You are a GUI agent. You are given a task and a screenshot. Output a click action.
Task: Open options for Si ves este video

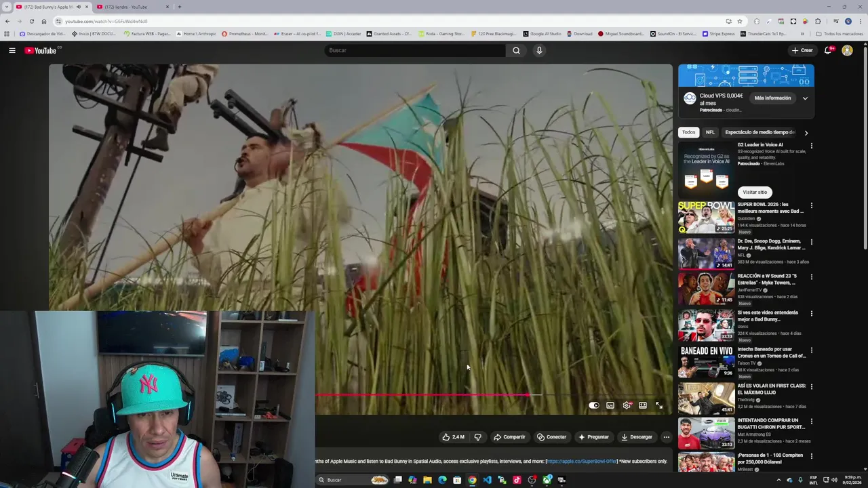[x=811, y=314]
